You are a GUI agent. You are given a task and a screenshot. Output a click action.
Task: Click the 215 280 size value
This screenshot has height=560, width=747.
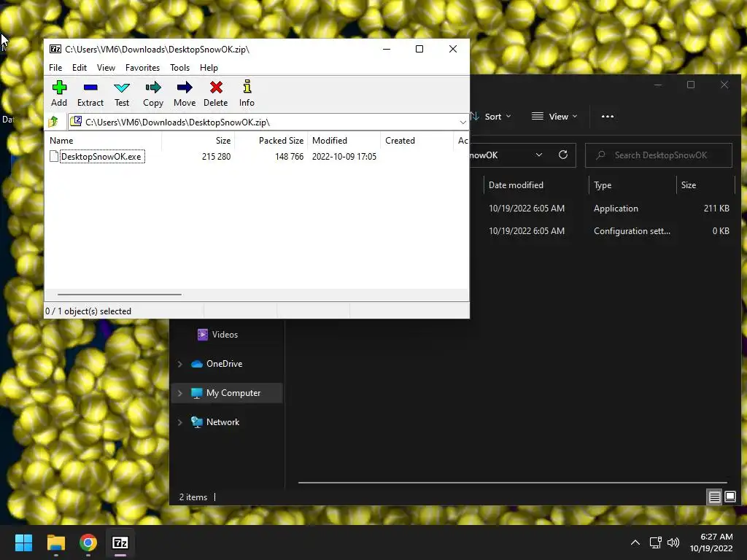tap(216, 157)
